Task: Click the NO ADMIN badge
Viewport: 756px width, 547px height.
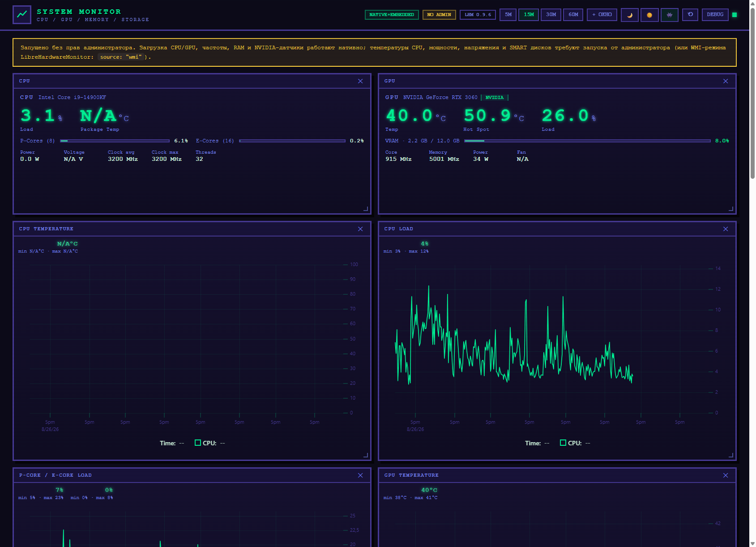Action: coord(439,15)
